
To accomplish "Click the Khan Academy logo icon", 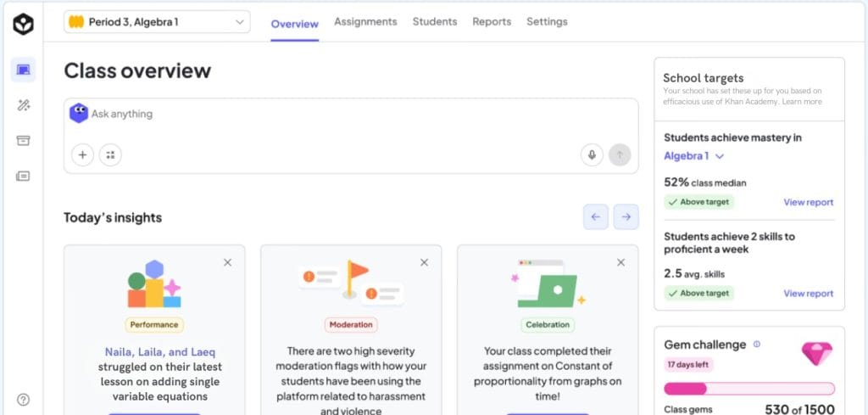I will [x=23, y=24].
